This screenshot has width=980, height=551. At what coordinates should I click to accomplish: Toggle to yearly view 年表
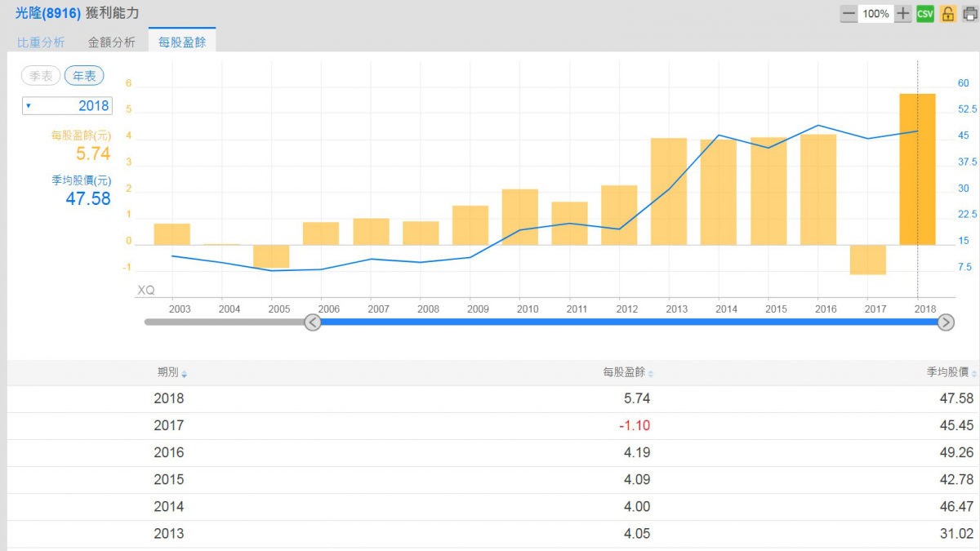pyautogui.click(x=84, y=76)
